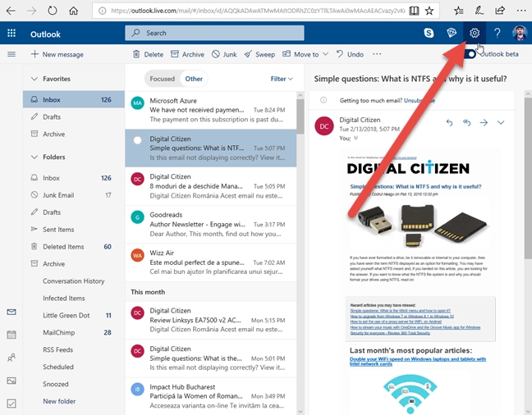Undo the last action
The image size is (532, 415).
point(350,54)
